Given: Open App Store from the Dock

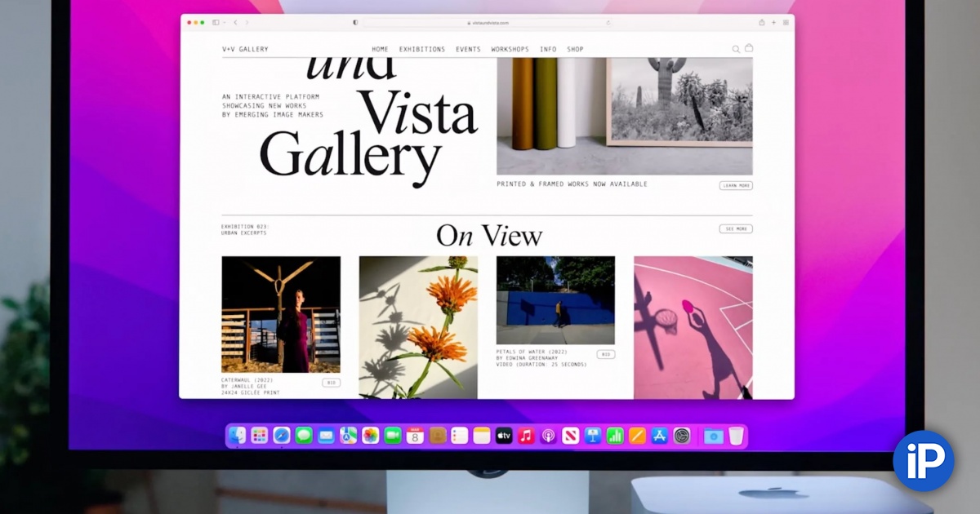Looking at the screenshot, I should tap(659, 436).
